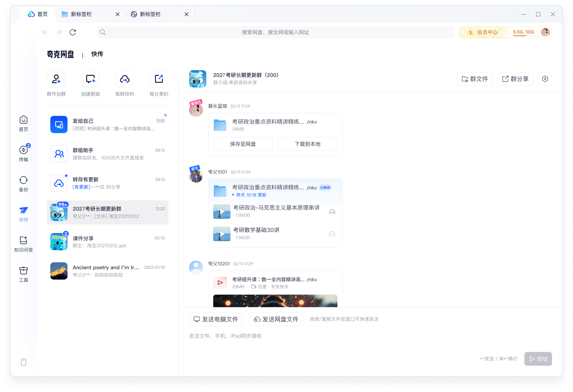Click the 5.5G/10G storage usage indicator
573x392 pixels.
[524, 32]
